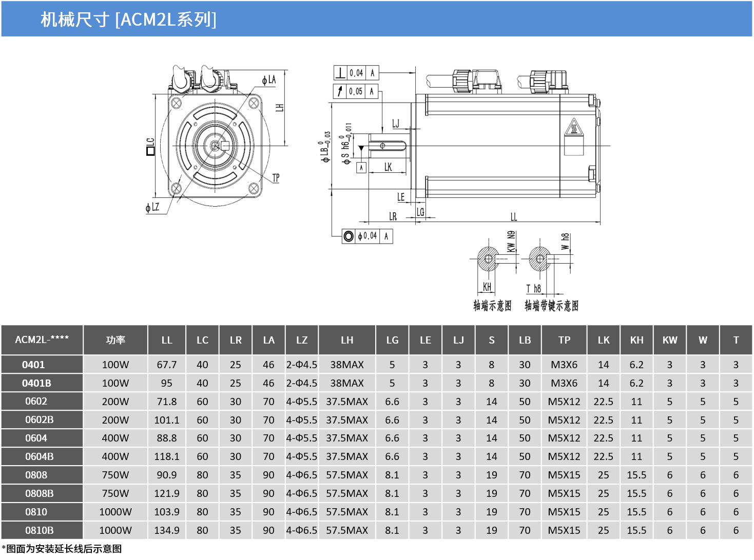
Task: Click the heat warning symbol on motor body
Action: (x=574, y=127)
